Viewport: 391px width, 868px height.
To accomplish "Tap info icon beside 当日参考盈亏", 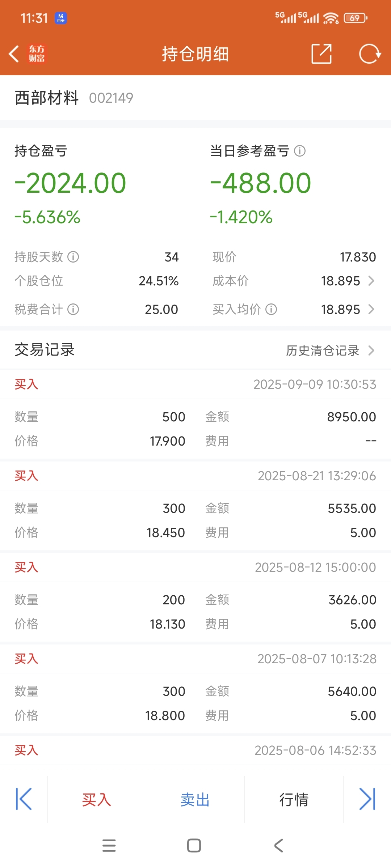I will tap(300, 151).
